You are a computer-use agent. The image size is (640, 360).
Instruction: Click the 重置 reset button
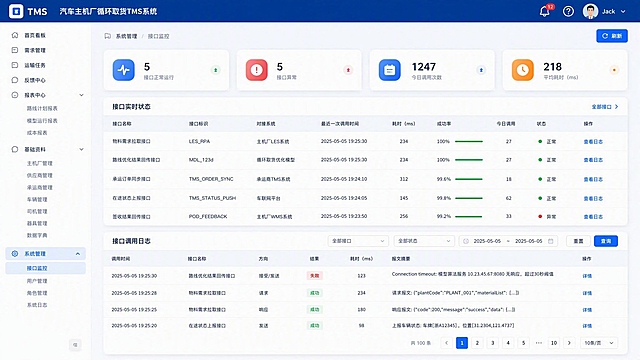coord(578,241)
